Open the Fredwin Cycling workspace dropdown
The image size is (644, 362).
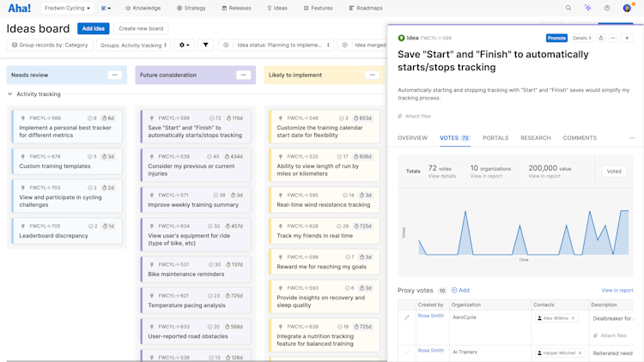67,8
